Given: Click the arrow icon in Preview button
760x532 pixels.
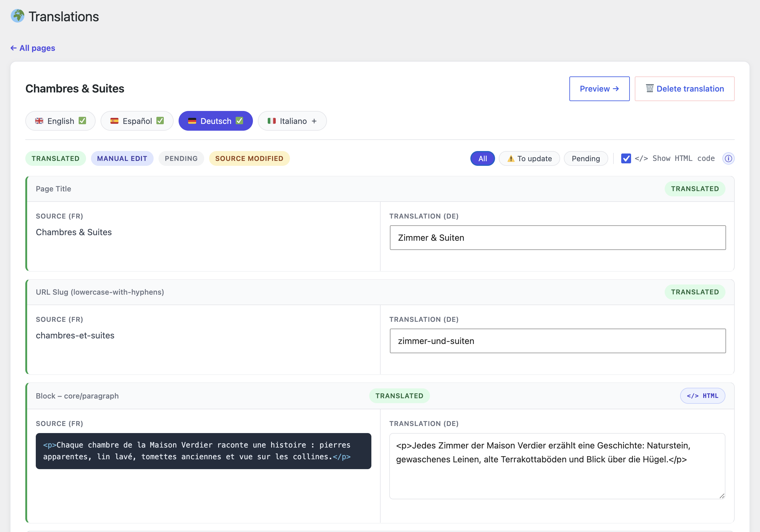Looking at the screenshot, I should pyautogui.click(x=616, y=89).
